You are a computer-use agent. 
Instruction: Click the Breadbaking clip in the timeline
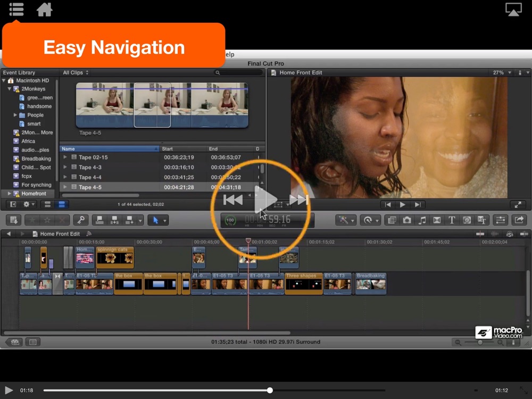point(370,284)
